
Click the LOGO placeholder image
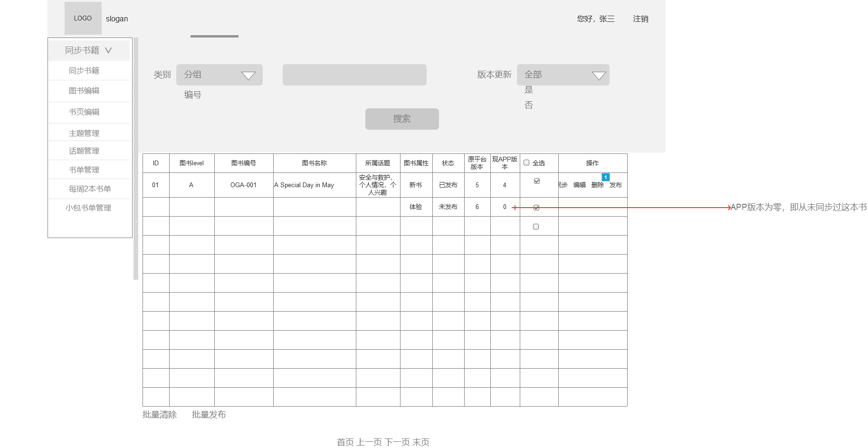83,18
